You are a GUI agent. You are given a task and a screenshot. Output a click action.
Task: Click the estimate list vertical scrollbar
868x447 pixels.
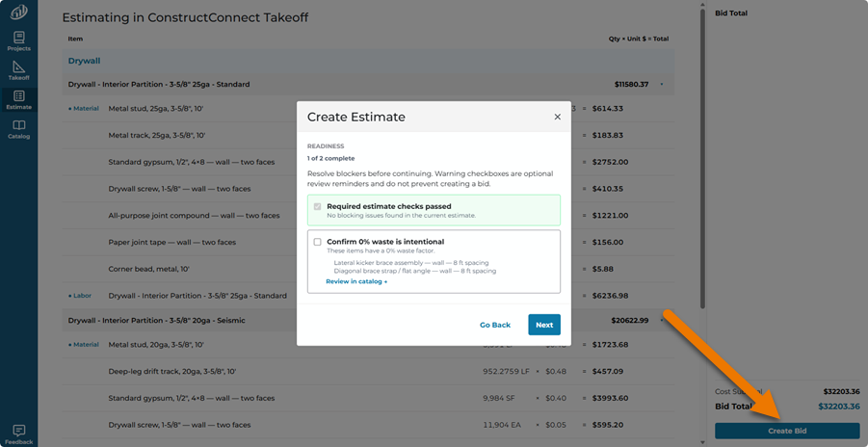[703, 158]
